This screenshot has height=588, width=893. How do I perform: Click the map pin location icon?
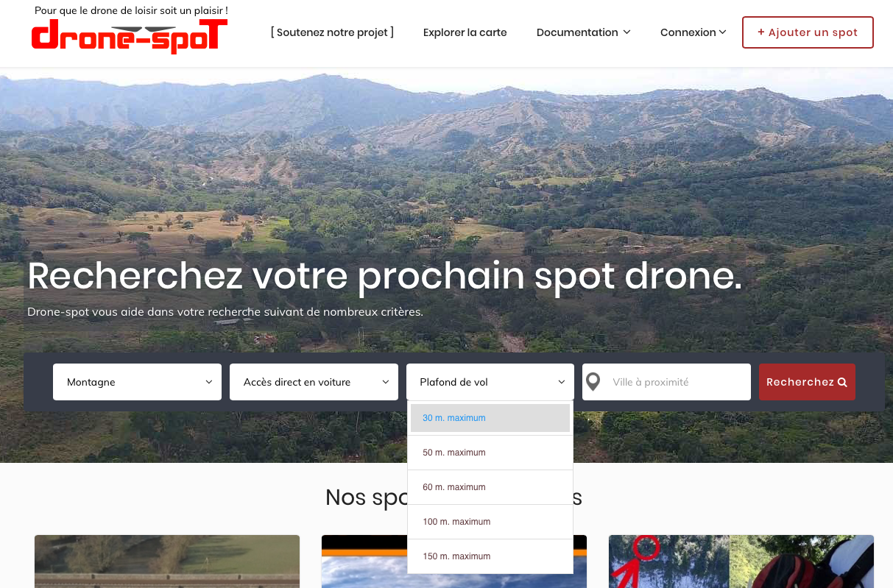(x=593, y=382)
